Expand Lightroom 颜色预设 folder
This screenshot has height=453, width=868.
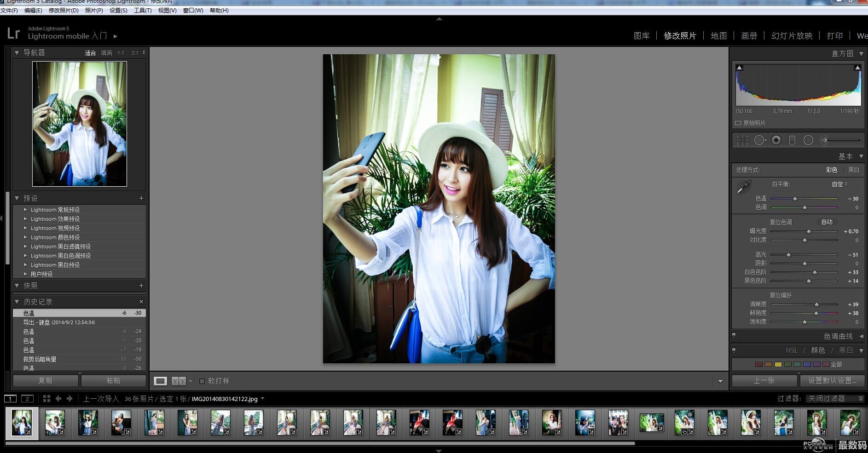tap(25, 237)
